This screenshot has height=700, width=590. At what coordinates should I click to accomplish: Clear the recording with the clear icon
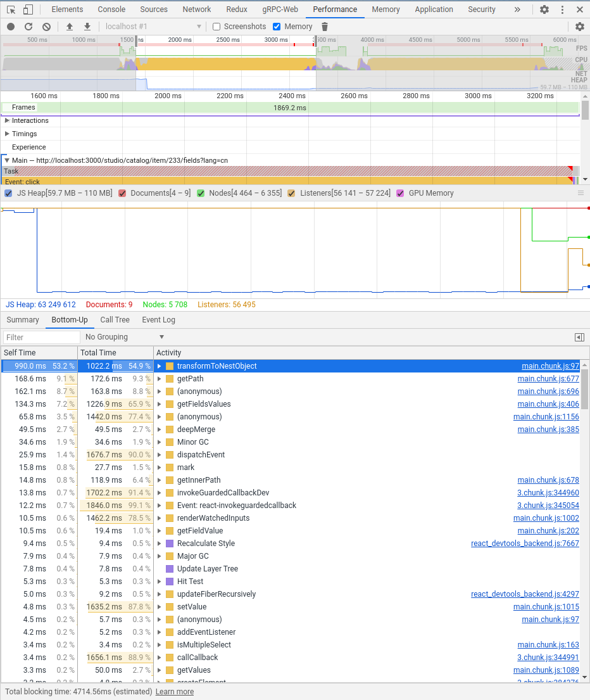46,27
